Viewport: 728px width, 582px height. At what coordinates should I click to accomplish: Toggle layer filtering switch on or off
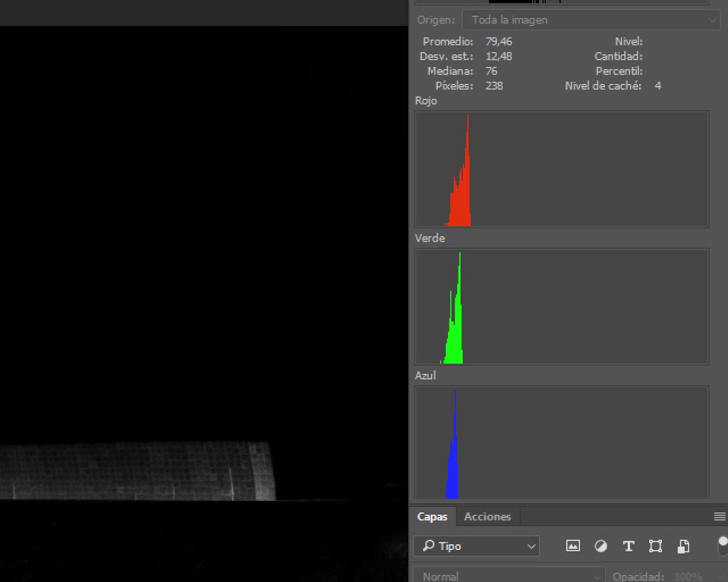[723, 546]
